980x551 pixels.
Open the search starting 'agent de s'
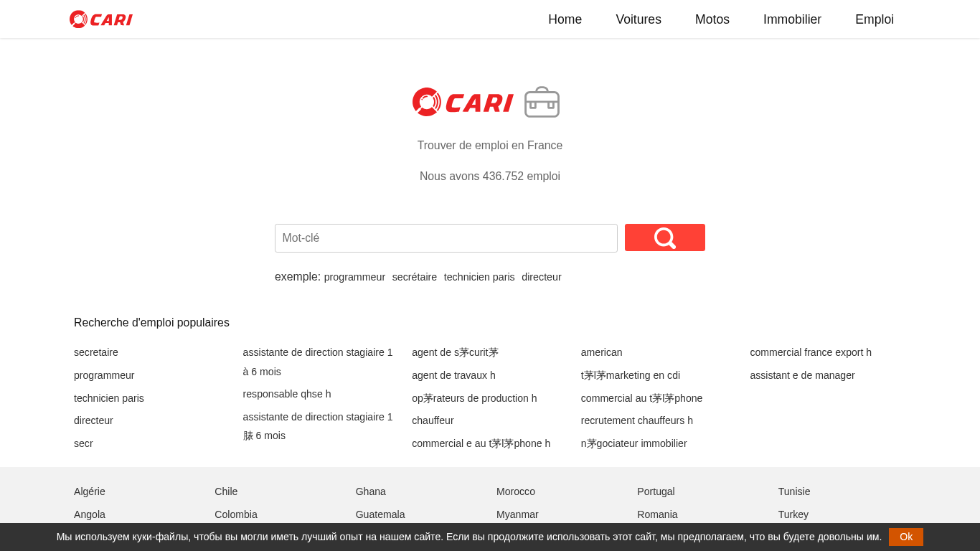(455, 352)
